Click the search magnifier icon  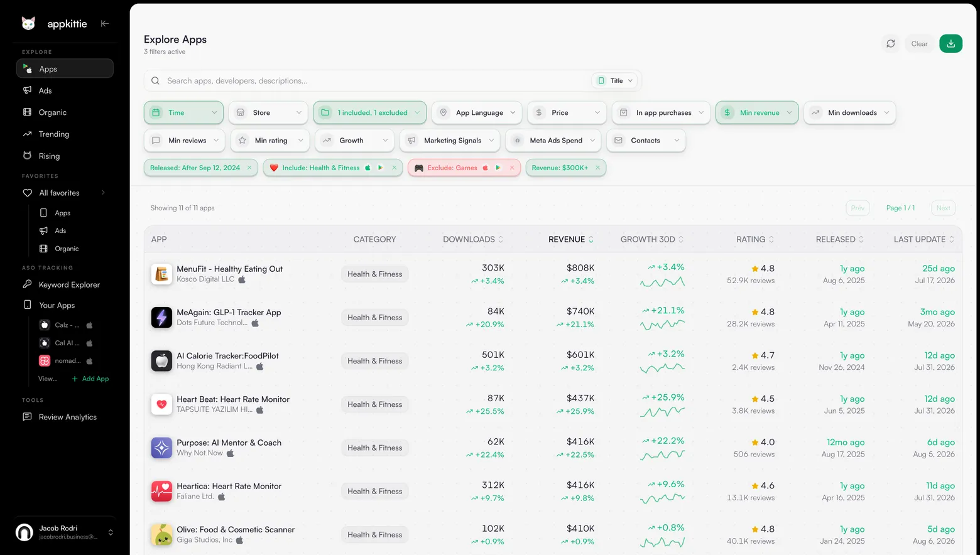pyautogui.click(x=155, y=80)
